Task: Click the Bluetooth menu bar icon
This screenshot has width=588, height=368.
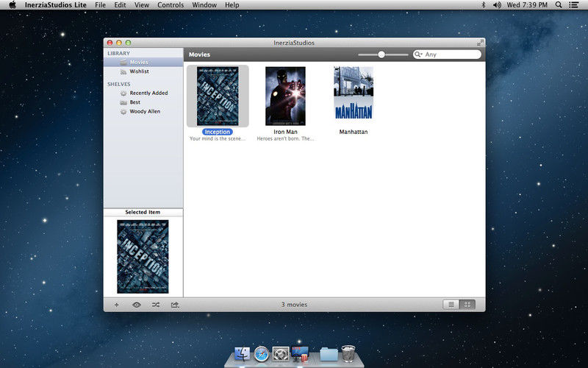Action: [x=484, y=5]
